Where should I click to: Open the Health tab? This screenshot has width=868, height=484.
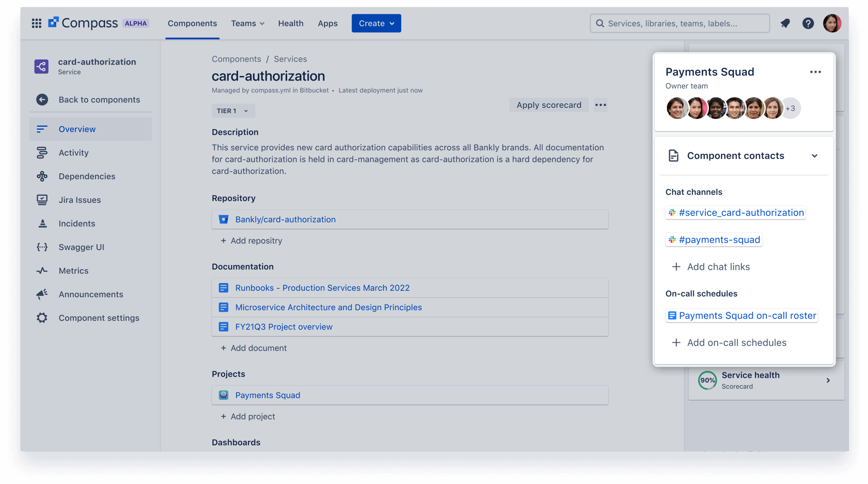pyautogui.click(x=291, y=24)
